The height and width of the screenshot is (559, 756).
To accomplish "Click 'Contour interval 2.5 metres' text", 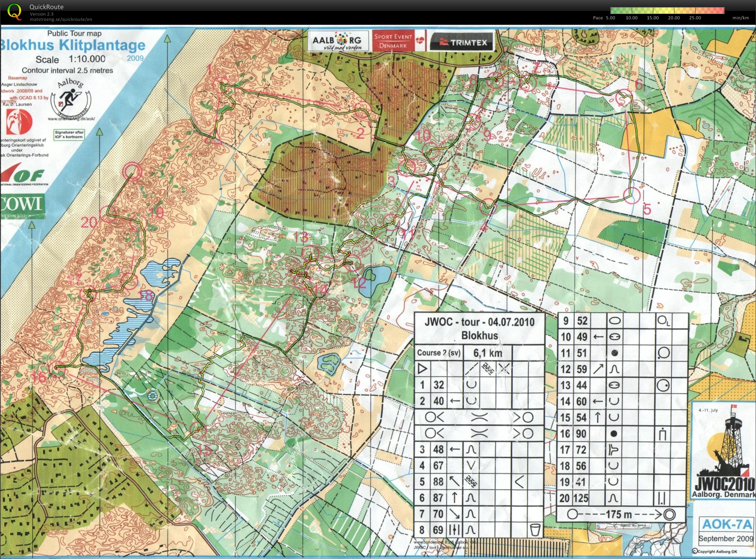I will (x=67, y=71).
